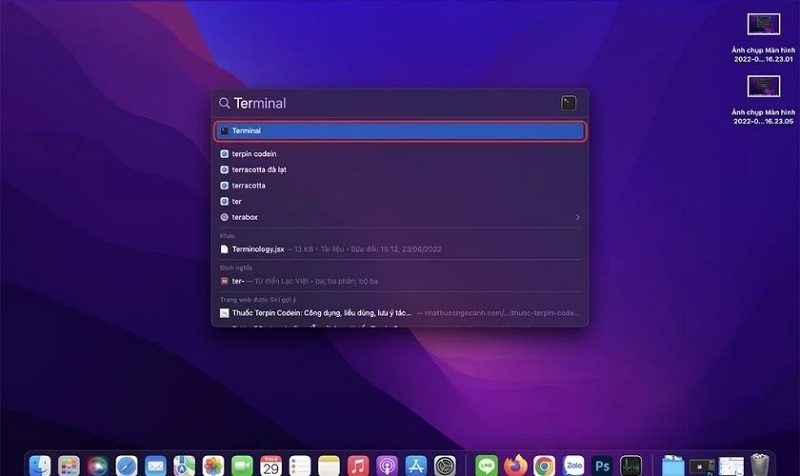This screenshot has height=476, width=800.
Task: Launch Firefox from the dock
Action: [x=515, y=465]
